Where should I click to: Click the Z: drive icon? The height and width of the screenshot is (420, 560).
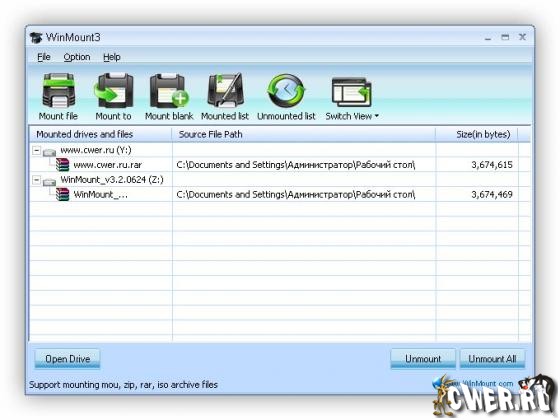(x=49, y=182)
